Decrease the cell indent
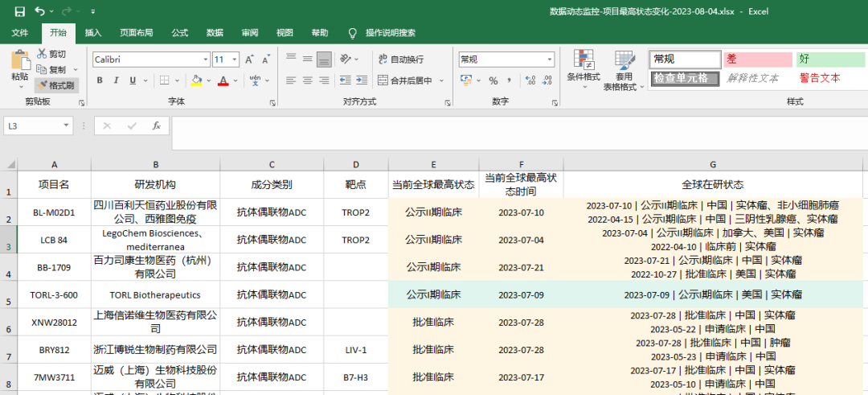This screenshot has width=868, height=395. [345, 80]
